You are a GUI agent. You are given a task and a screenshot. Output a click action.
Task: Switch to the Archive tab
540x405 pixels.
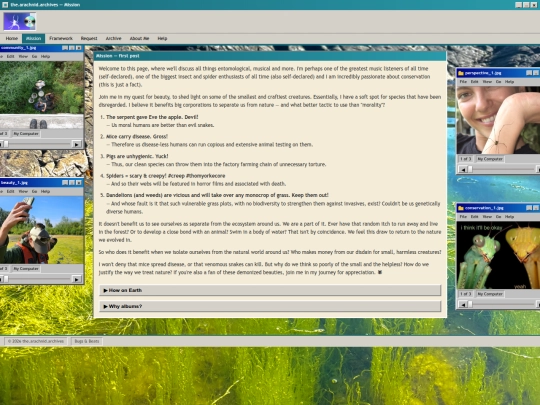pos(113,38)
